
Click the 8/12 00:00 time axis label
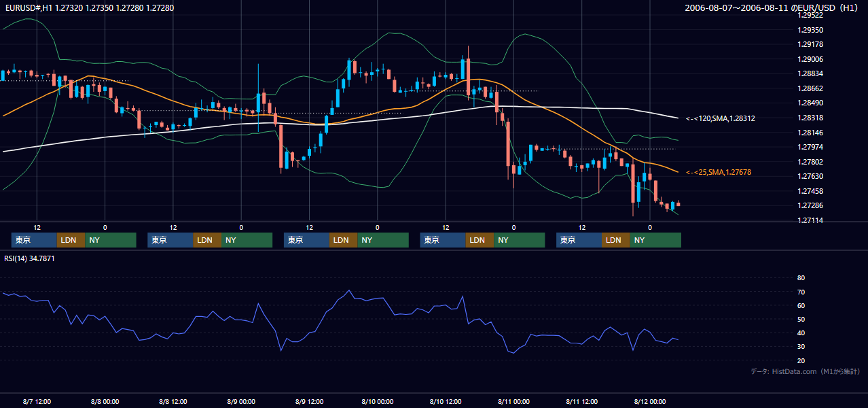point(649,402)
